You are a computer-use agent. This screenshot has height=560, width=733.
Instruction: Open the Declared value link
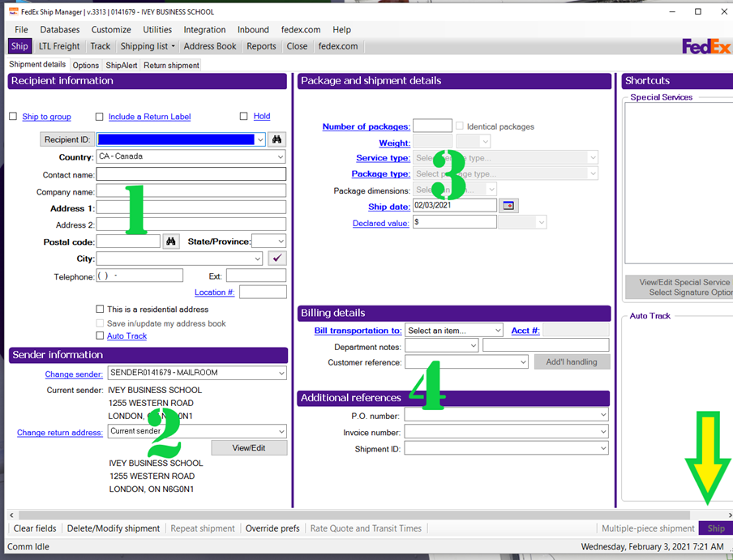pos(381,223)
